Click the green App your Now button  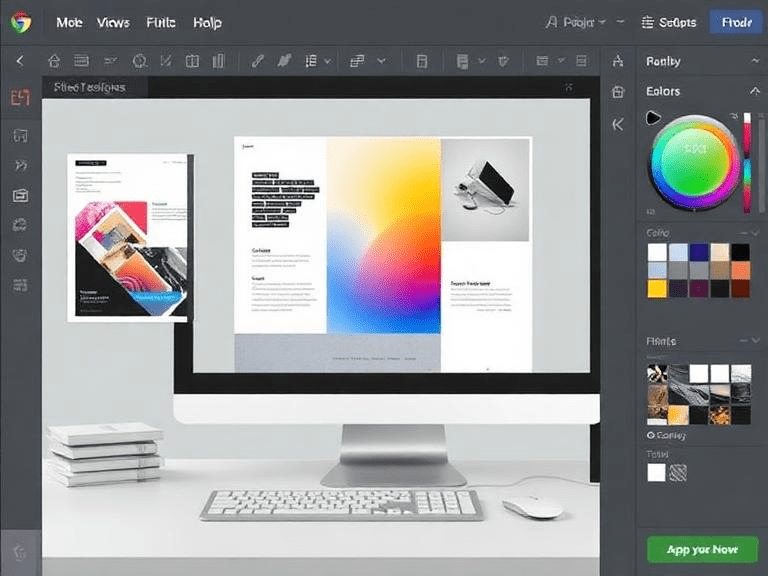click(702, 550)
